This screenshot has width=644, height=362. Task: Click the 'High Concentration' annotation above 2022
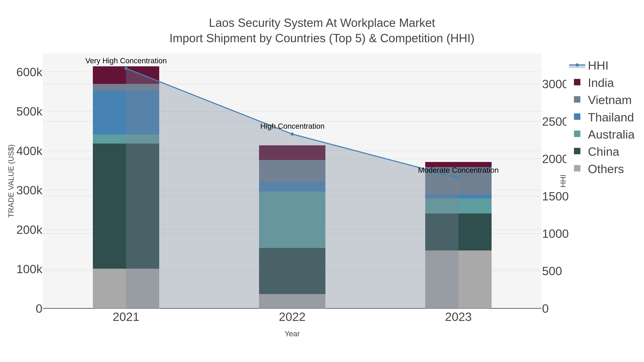tap(292, 126)
